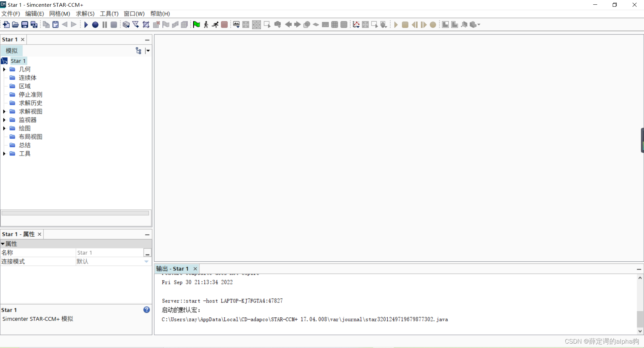Screen dimensions: 644x348
Task: Select the 连续体 tree item
Action: pyautogui.click(x=28, y=78)
